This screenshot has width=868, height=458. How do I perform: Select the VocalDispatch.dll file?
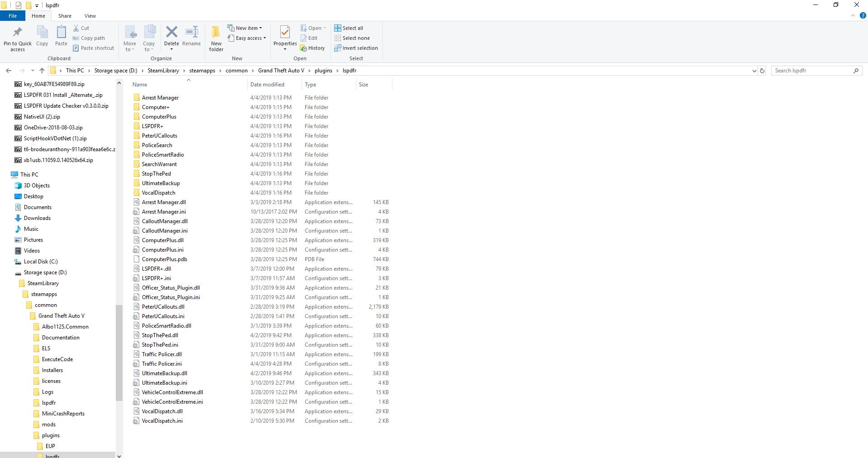pyautogui.click(x=162, y=411)
